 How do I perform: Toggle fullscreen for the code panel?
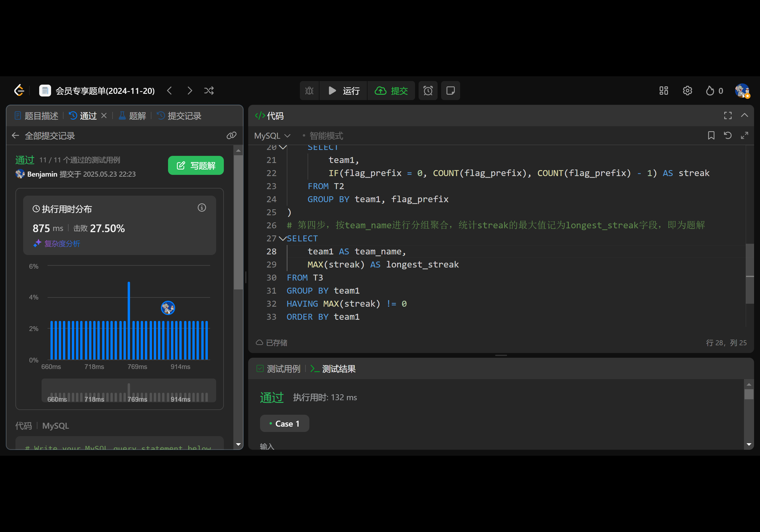click(728, 115)
